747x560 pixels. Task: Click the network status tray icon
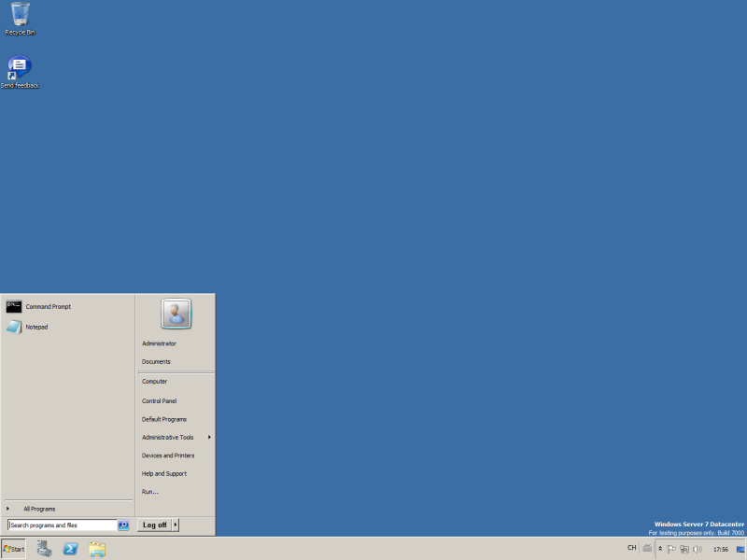(x=684, y=549)
